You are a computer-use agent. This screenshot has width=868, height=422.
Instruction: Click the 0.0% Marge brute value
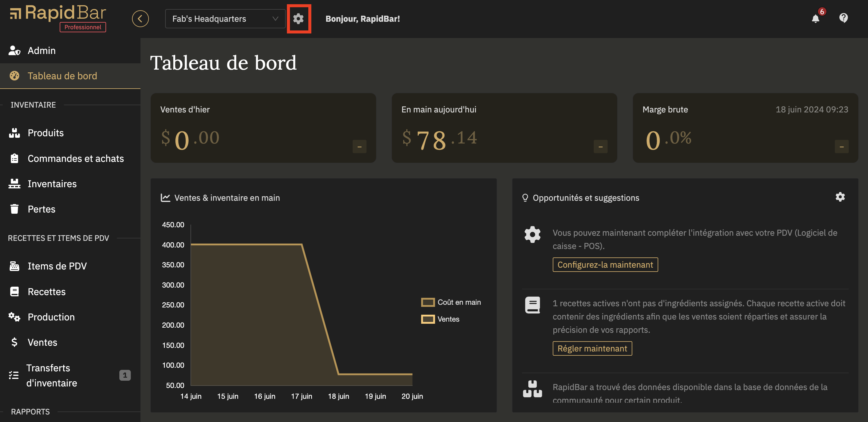668,139
